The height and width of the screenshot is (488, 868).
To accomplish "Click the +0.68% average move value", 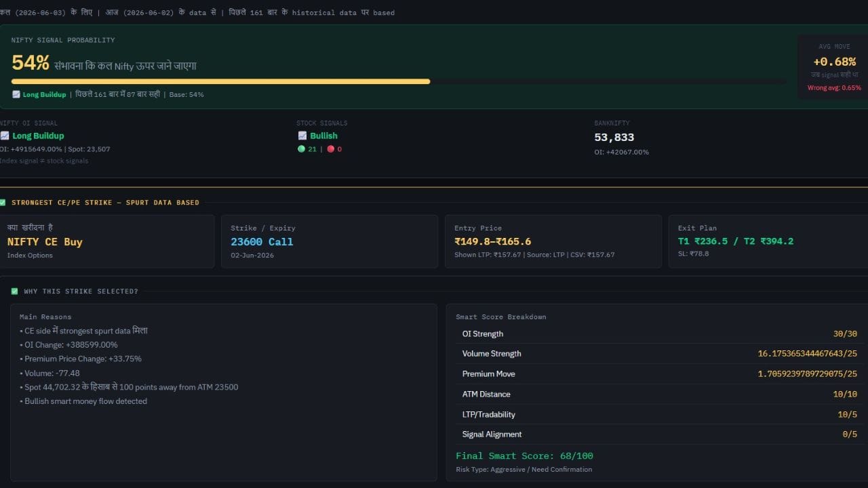I will click(x=835, y=62).
